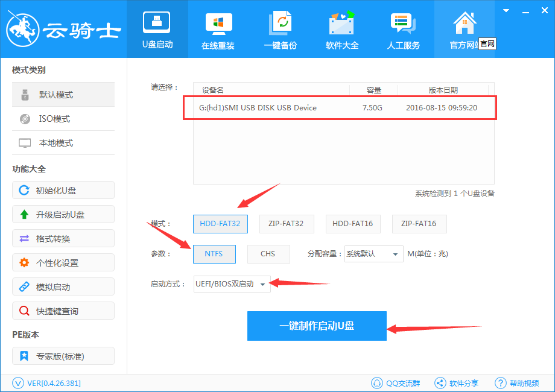
Task: Open the 分配容量 capacity dropdown
Action: click(x=373, y=254)
